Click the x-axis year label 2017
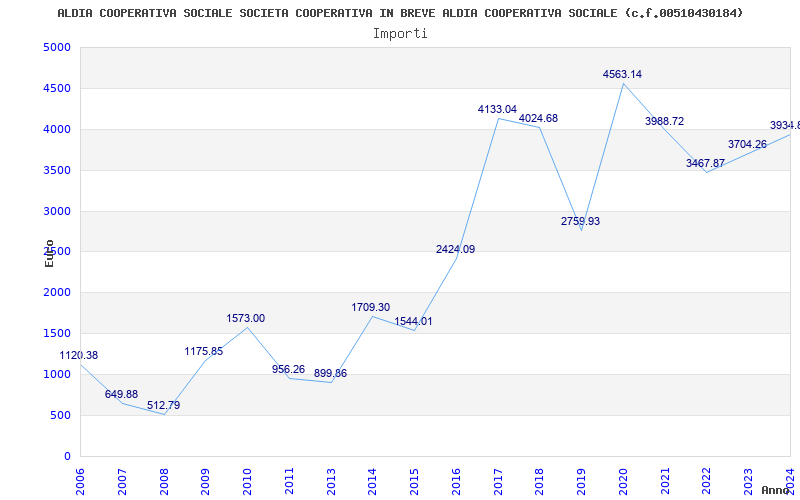Image resolution: width=800 pixels, height=500 pixels. (498, 482)
